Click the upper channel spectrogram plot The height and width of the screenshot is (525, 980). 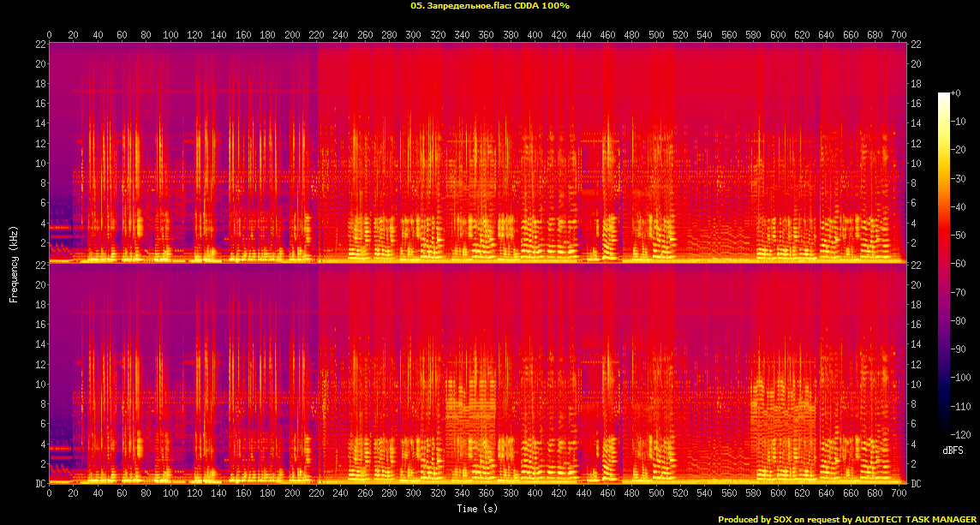coord(477,152)
